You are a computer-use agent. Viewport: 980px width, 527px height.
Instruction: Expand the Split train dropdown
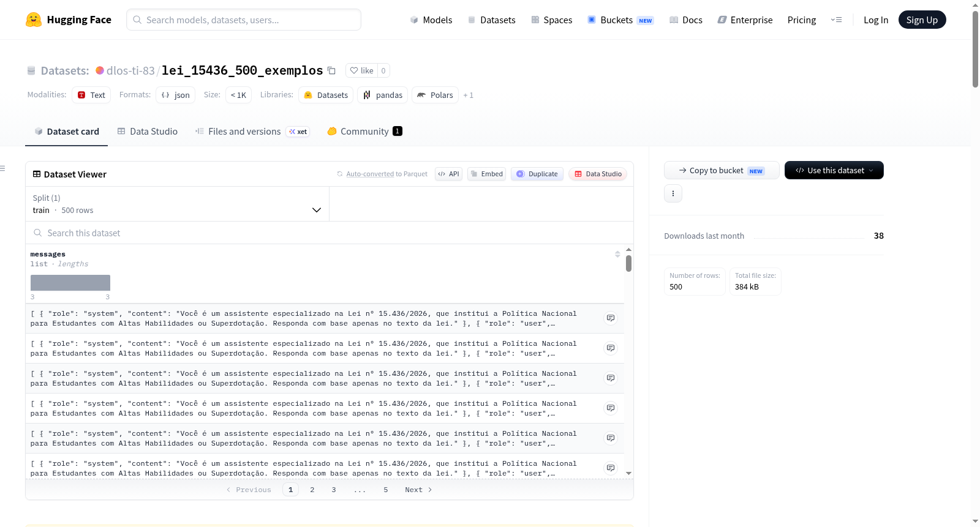178,204
